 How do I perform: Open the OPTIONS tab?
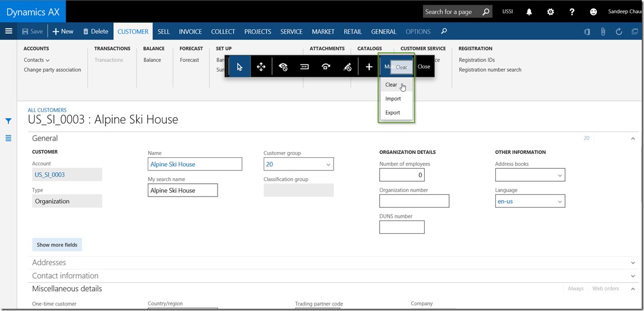tap(417, 32)
